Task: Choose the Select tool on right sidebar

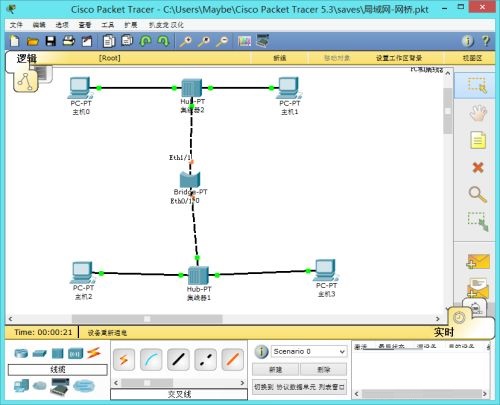Action: pos(477,85)
